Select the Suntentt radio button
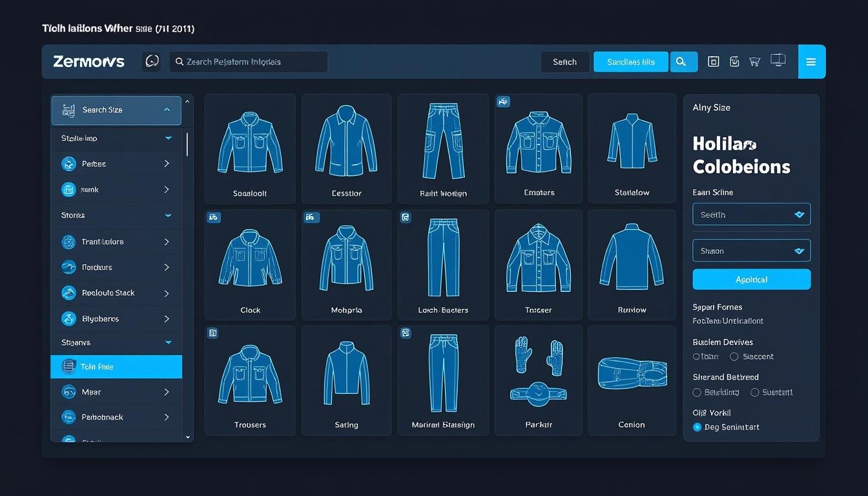 pyautogui.click(x=754, y=392)
